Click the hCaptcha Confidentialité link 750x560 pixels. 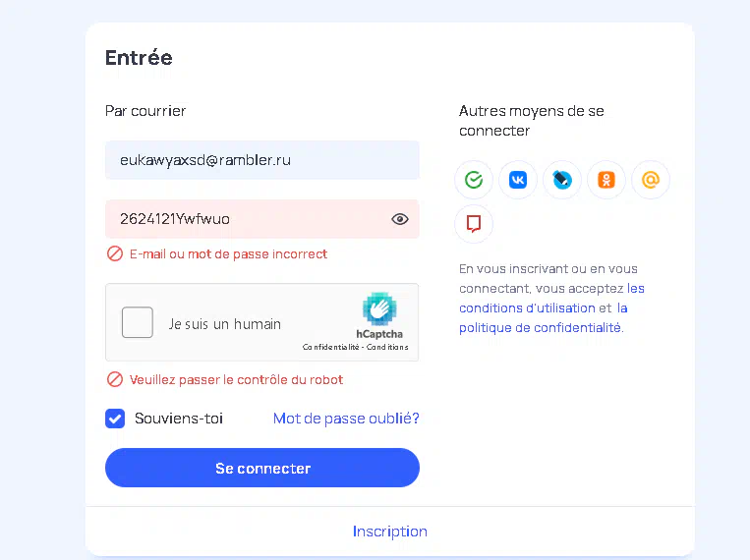click(330, 347)
